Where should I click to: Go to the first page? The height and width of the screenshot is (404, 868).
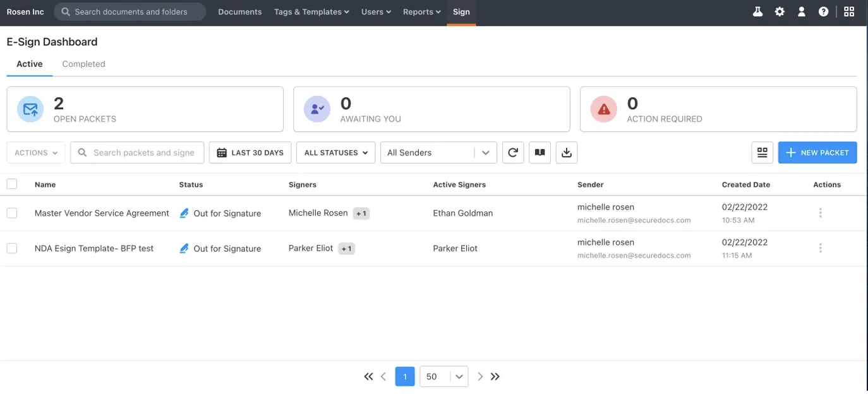pyautogui.click(x=369, y=377)
